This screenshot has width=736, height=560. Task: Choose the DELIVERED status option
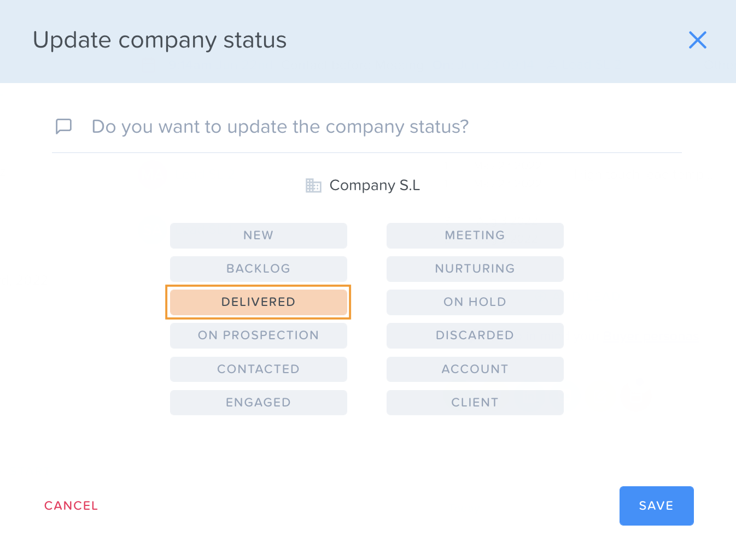[258, 302]
